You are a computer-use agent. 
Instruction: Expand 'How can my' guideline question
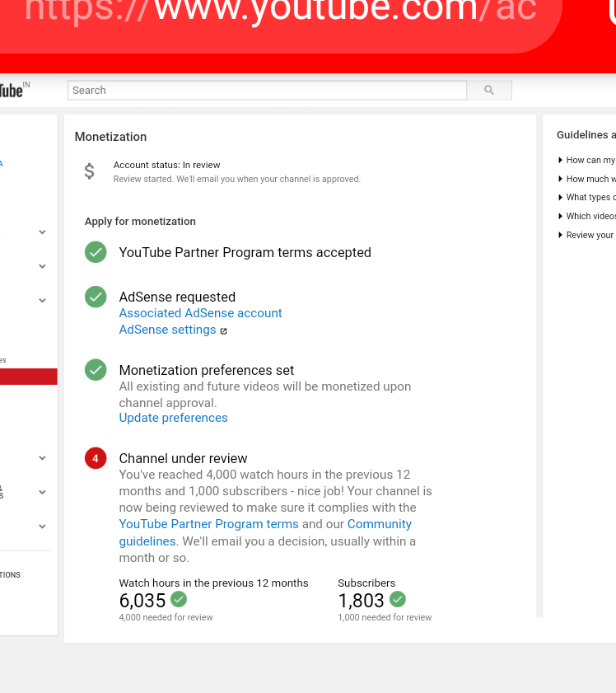[587, 160]
